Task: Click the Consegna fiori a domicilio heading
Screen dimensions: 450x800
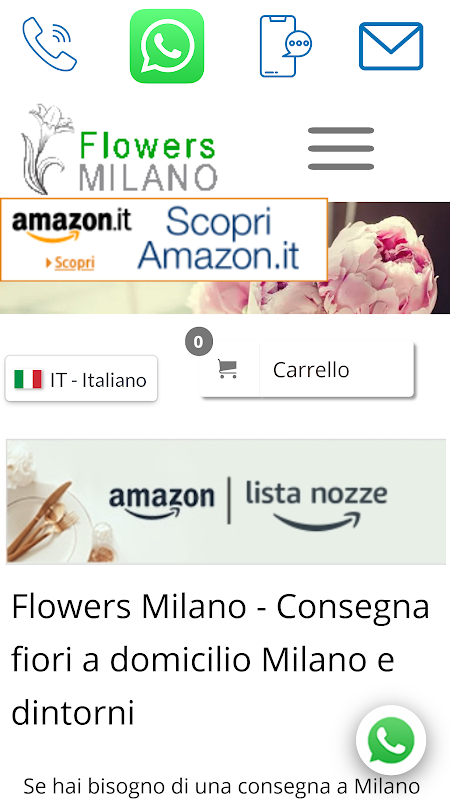Action: [x=220, y=659]
